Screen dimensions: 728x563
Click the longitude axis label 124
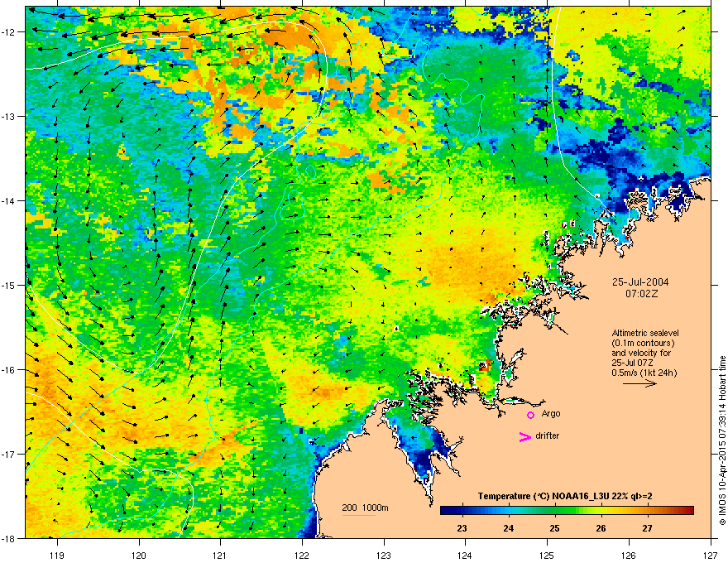465,555
